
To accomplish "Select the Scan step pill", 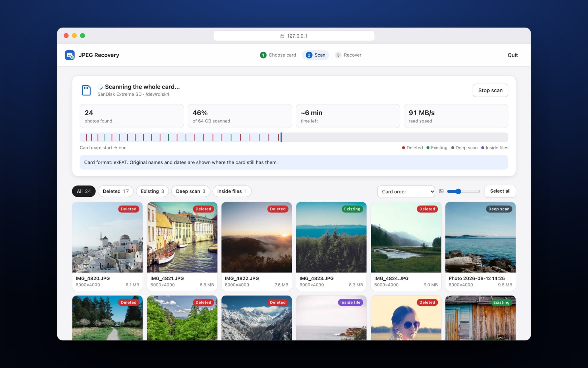I will (316, 55).
